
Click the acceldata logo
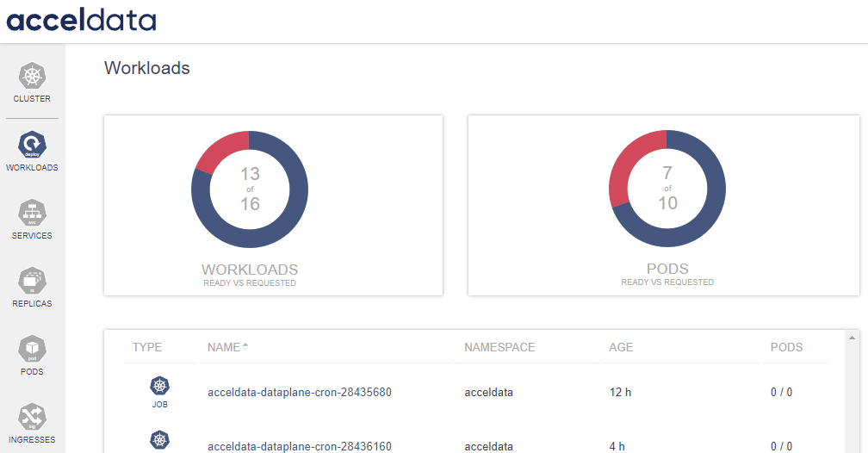click(81, 20)
